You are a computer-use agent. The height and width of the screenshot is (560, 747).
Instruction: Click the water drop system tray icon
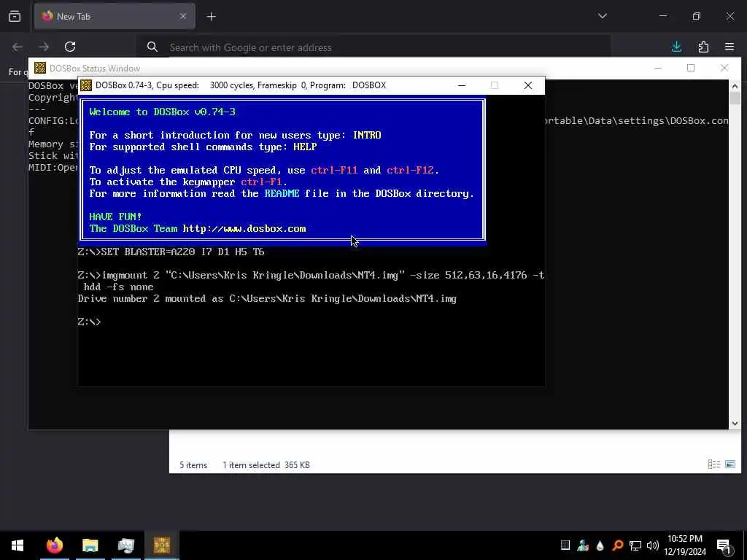600,545
